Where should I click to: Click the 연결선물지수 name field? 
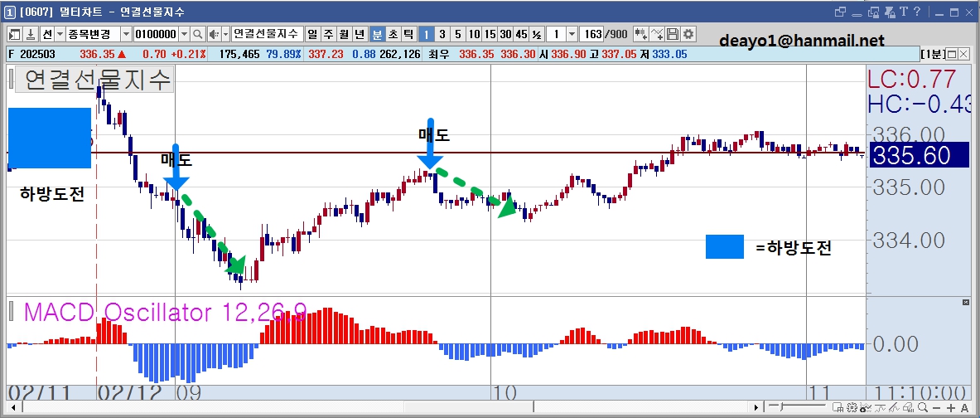[268, 34]
